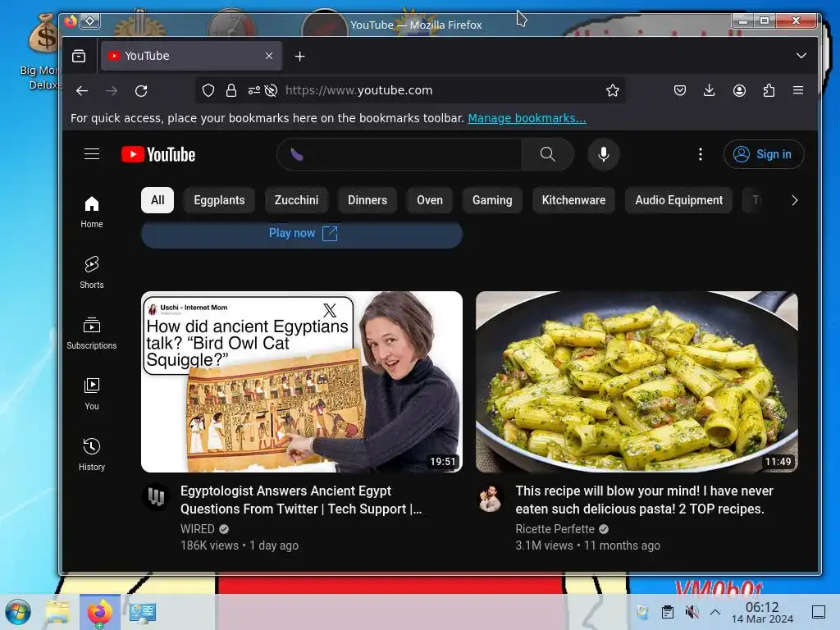This screenshot has width=840, height=630.
Task: Focus the Firefox address bar URL
Action: click(x=359, y=90)
